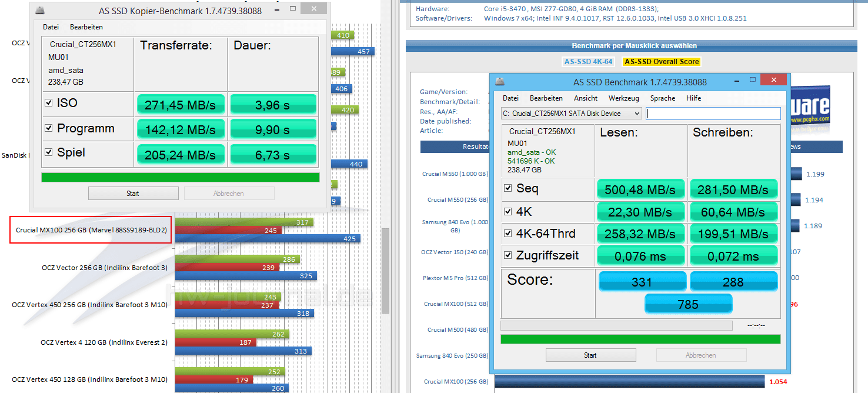Click ISO transfer rate 271,45 MB/s
Viewport: 868px width, 393px height.
(181, 104)
